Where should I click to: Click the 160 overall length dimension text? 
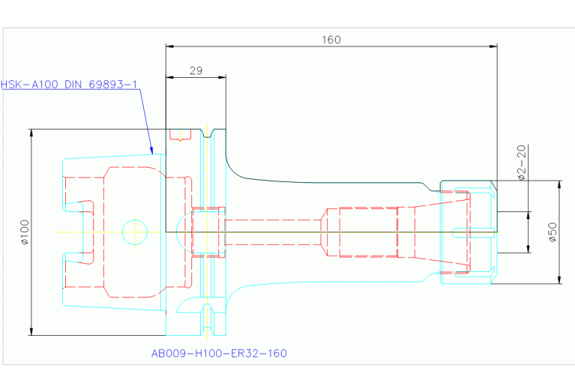click(331, 40)
